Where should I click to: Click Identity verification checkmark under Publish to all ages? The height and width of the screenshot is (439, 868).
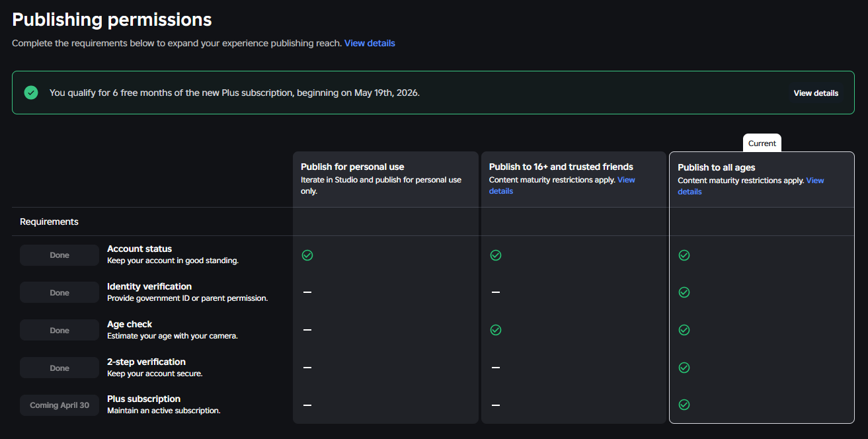pyautogui.click(x=684, y=292)
